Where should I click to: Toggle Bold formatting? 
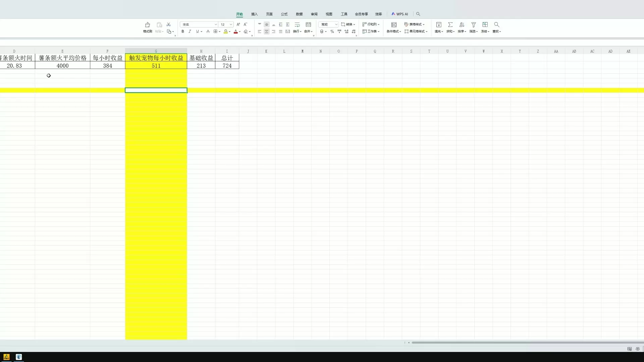(x=183, y=32)
